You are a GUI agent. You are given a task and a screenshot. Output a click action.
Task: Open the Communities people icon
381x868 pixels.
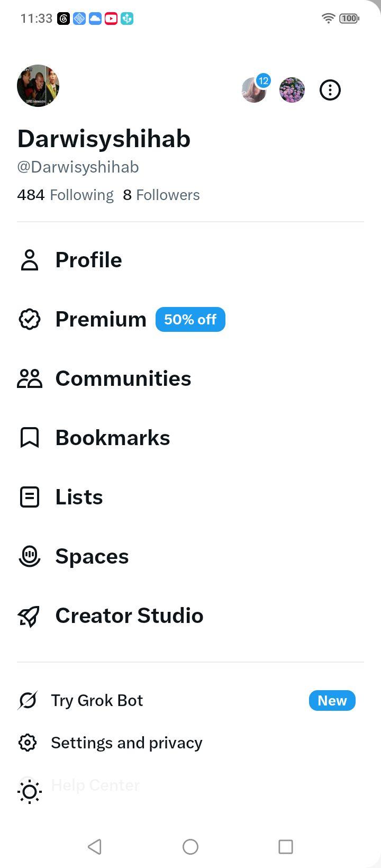click(30, 378)
